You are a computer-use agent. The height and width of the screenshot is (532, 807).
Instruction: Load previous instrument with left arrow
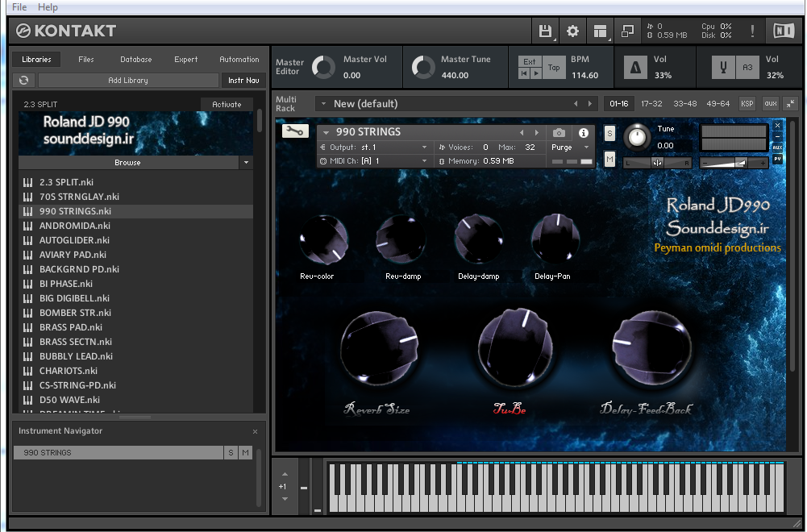[522, 133]
